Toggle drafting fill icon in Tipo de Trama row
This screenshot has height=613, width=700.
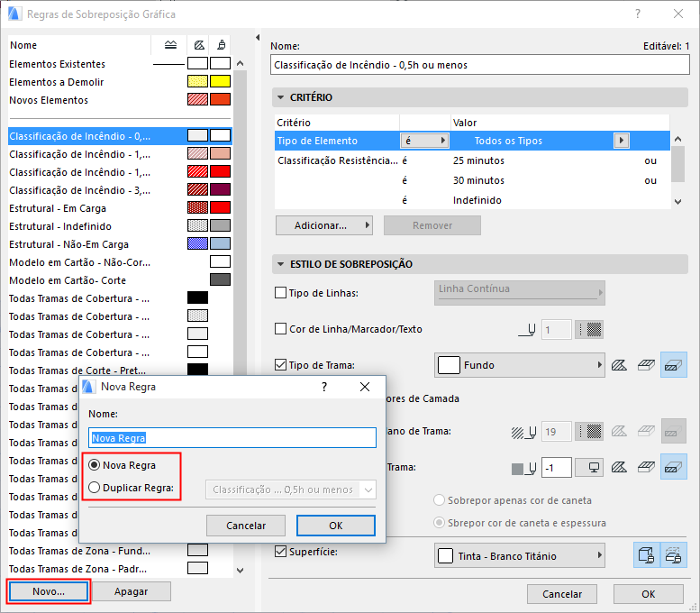click(619, 365)
